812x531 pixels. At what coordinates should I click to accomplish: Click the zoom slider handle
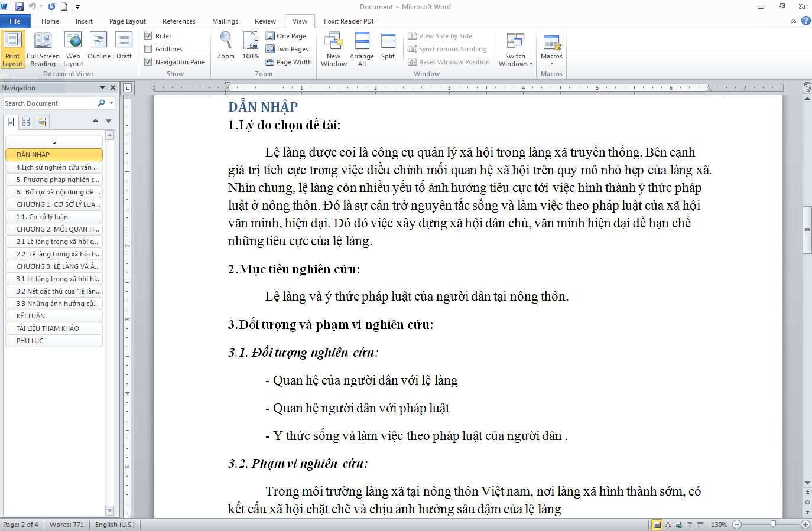pos(773,525)
